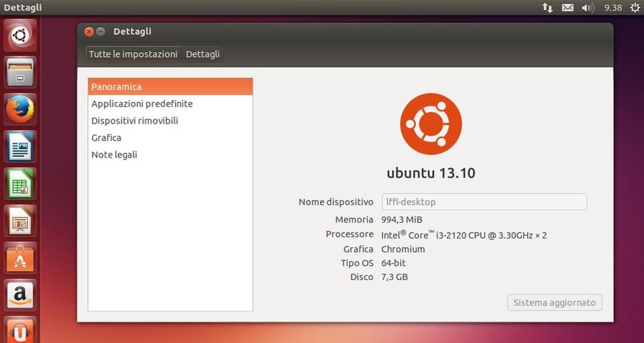Launch the Files manager from dock
This screenshot has height=343, width=644.
(x=21, y=72)
